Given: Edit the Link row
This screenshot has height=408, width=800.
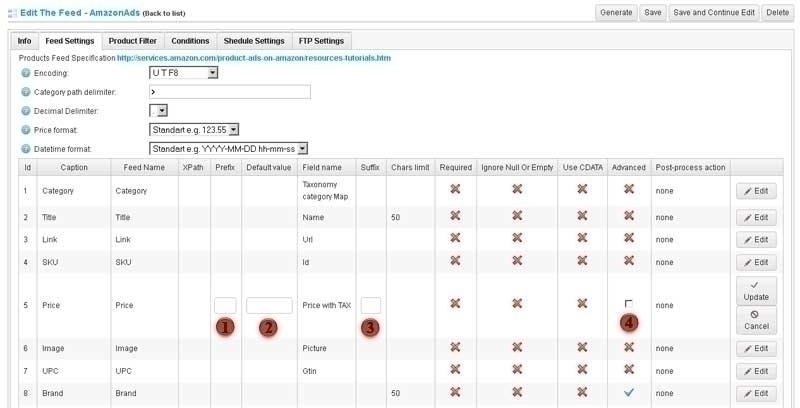Looking at the screenshot, I should 756,240.
